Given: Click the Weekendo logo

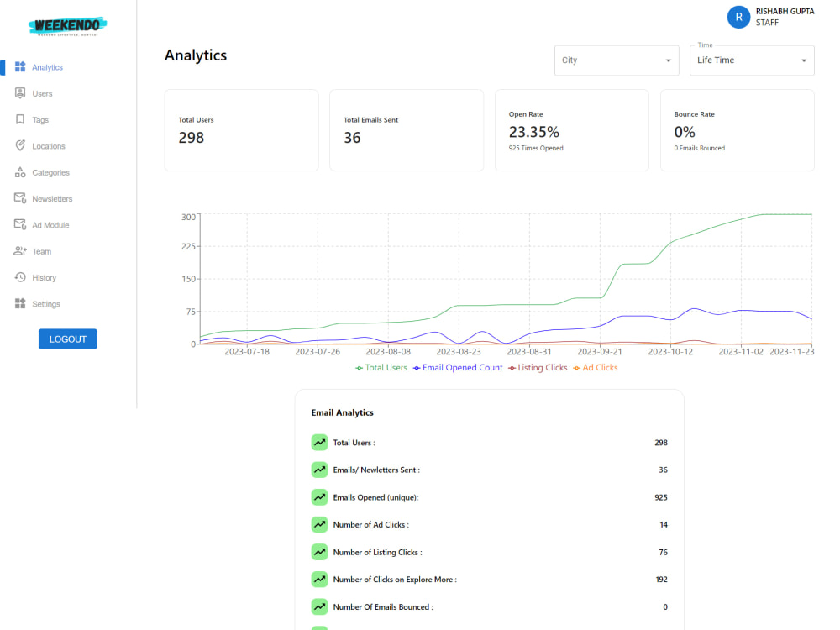Looking at the screenshot, I should click(x=67, y=26).
